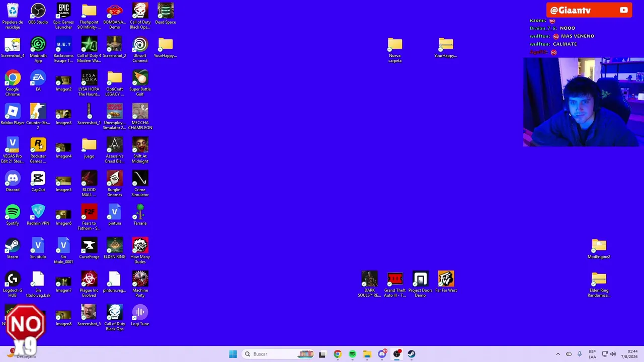Select the Burglin' Gnomes desktop icon
Screen dimensions: 644x362
[115, 184]
